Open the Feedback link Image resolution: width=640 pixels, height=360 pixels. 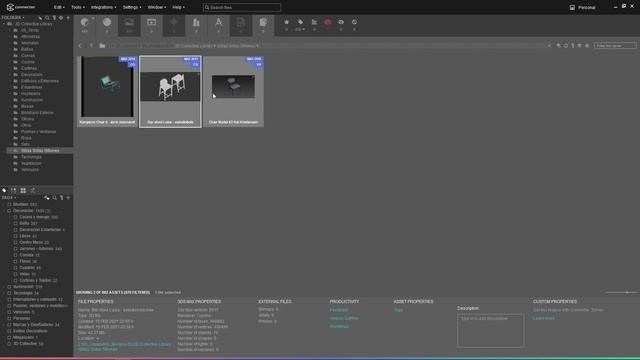coord(339,310)
